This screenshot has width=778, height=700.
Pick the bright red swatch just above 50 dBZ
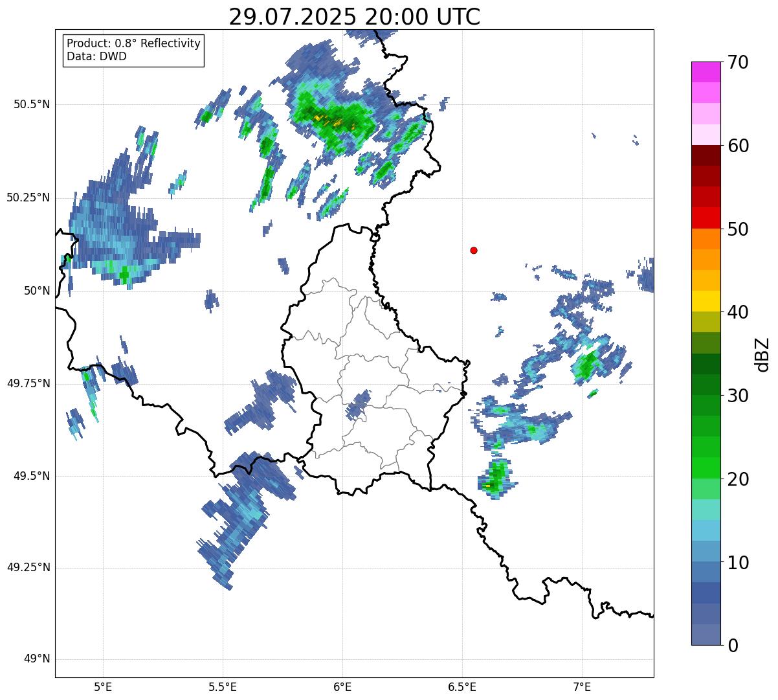coord(706,218)
